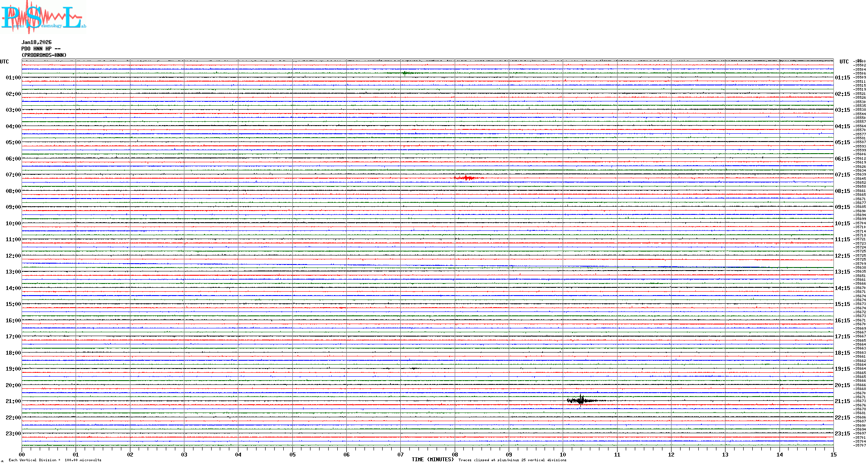This screenshot has width=868, height=466.
Task: Click the minute 10 tick label on bottom axis
Action: pos(563,455)
